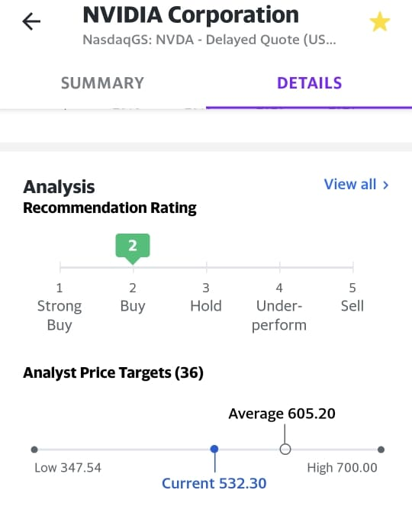The image size is (412, 532).
Task: Tap the hollow average price target marker
Action: coord(285,449)
